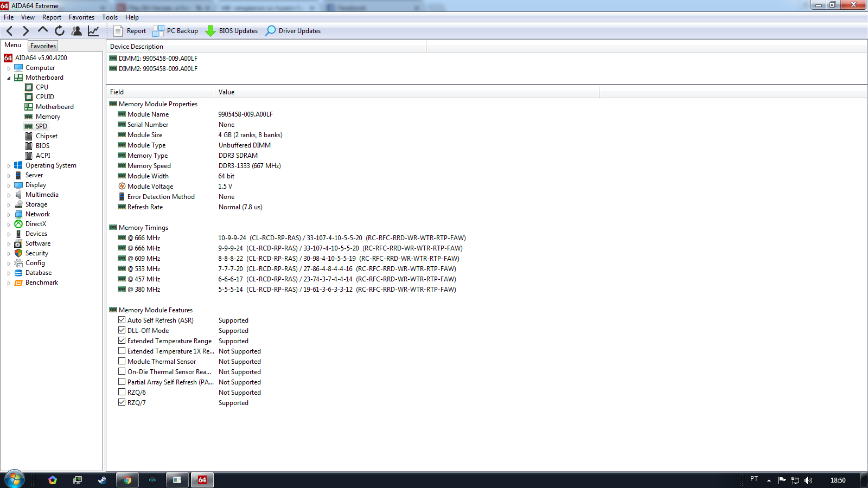The width and height of the screenshot is (868, 488).
Task: Toggle Partial Array Self Refresh checkbox
Action: 122,382
